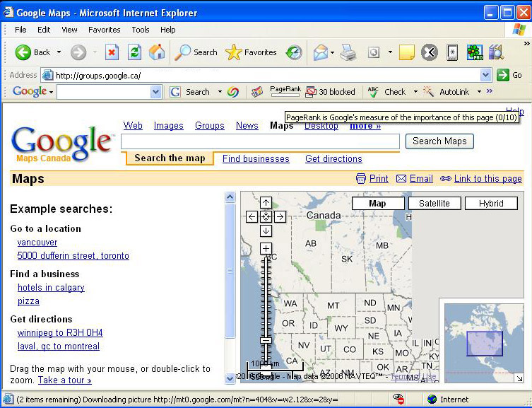
Task: Click the Forward navigation arrow icon
Action: tap(78, 52)
